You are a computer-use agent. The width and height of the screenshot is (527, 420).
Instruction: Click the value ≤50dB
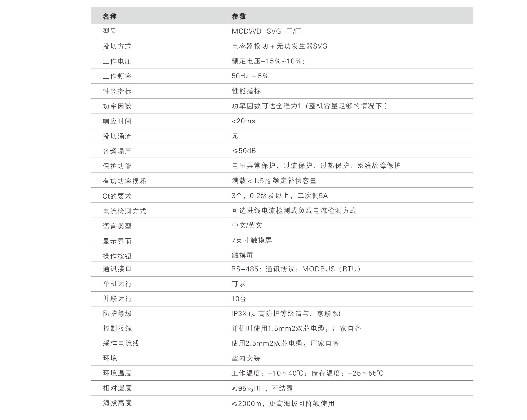pos(244,151)
